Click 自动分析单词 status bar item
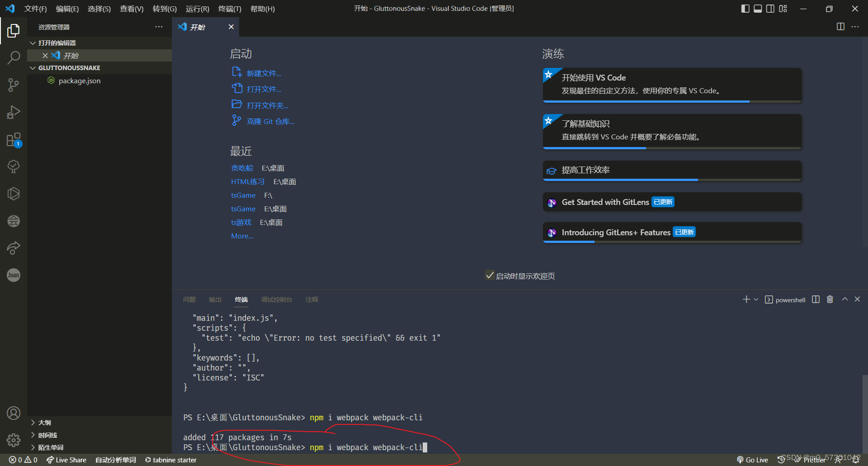Viewport: 868px width, 466px height. pos(116,460)
